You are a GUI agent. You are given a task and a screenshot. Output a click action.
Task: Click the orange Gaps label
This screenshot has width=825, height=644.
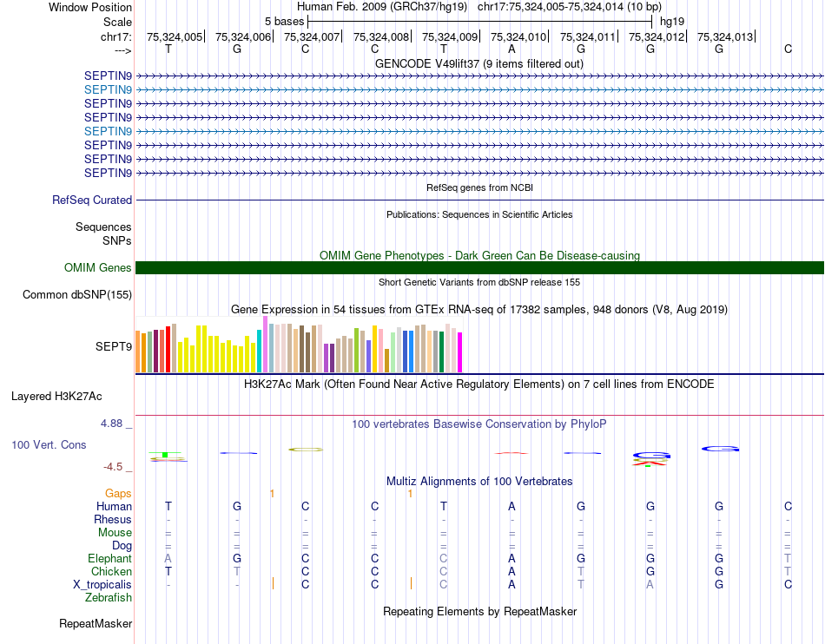118,493
